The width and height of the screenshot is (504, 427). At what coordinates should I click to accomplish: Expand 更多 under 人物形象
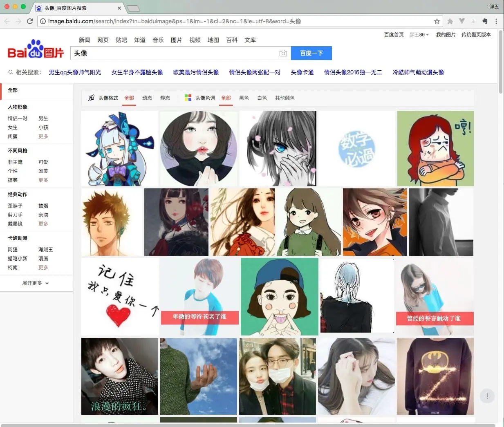tap(43, 136)
